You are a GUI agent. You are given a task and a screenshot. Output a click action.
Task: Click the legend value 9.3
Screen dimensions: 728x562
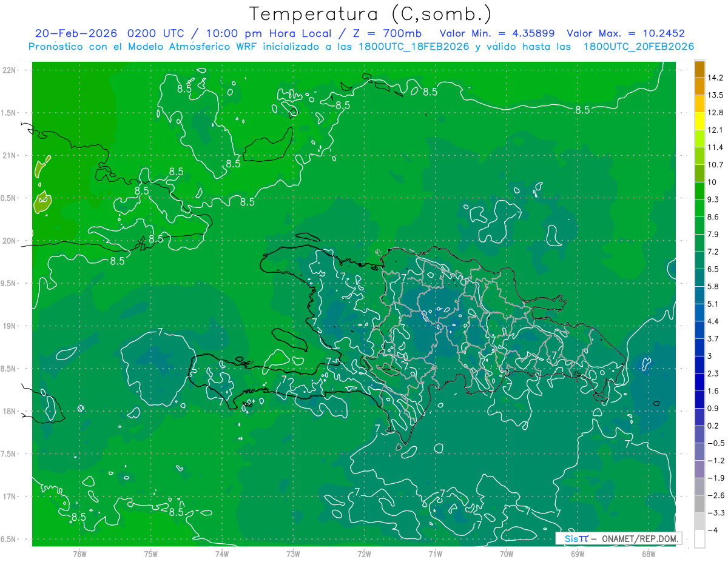(713, 199)
